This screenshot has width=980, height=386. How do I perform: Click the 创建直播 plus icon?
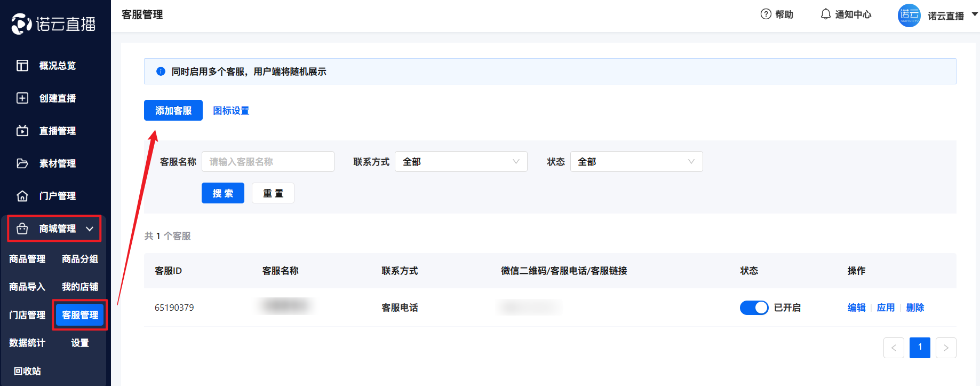(x=22, y=98)
